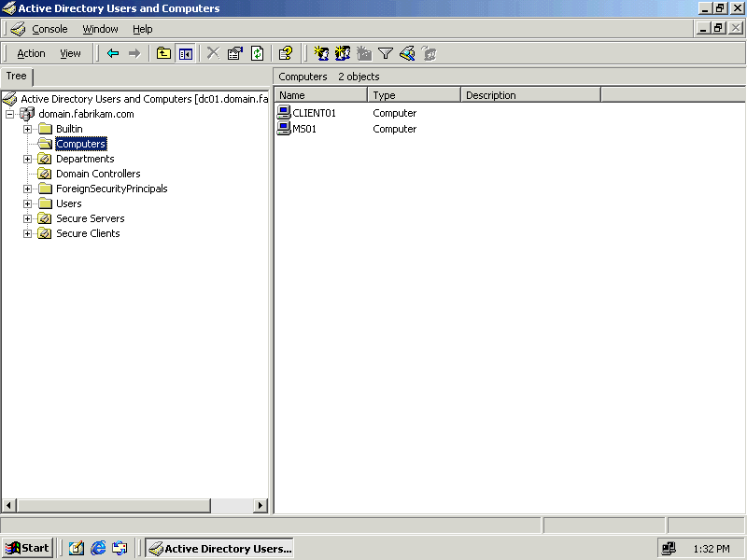747x560 pixels.
Task: Open filter options via funnel icon
Action: 385,53
